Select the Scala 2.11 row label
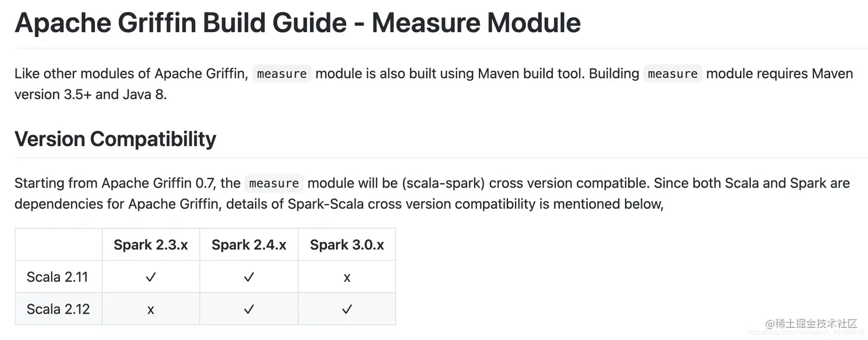This screenshot has height=340, width=868. click(57, 277)
